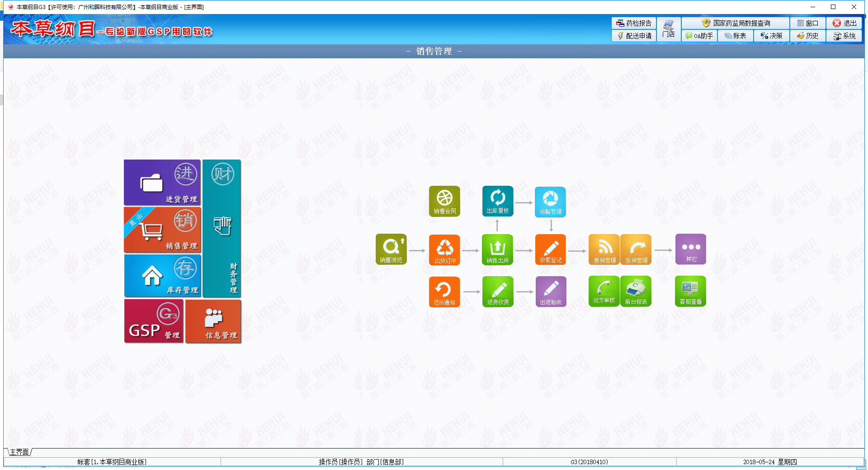This screenshot has width=868, height=470.
Task: Open the 退货收货 return receiving icon
Action: click(x=497, y=291)
